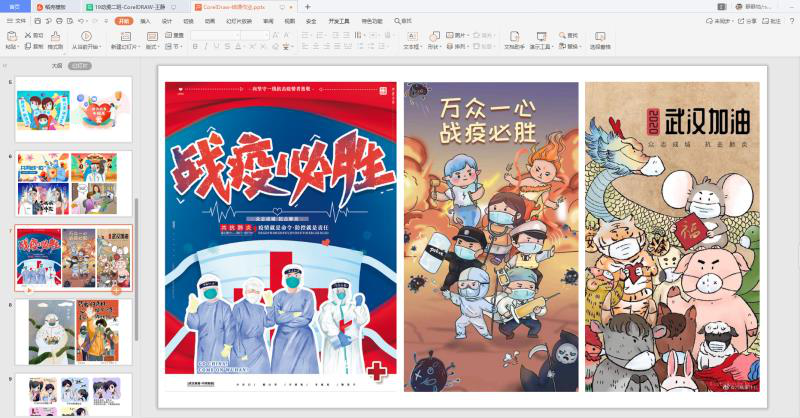The height and width of the screenshot is (418, 800).
Task: Open the File (文件) menu
Action: pos(17,21)
